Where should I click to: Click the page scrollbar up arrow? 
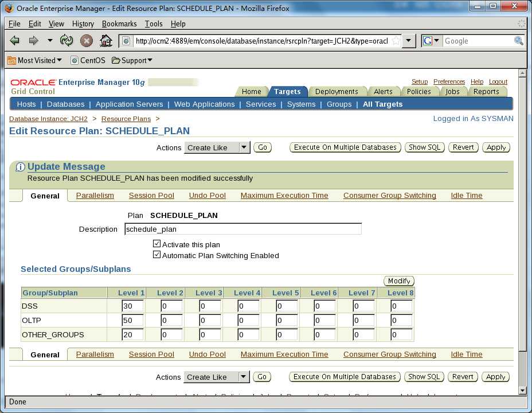[x=522, y=73]
